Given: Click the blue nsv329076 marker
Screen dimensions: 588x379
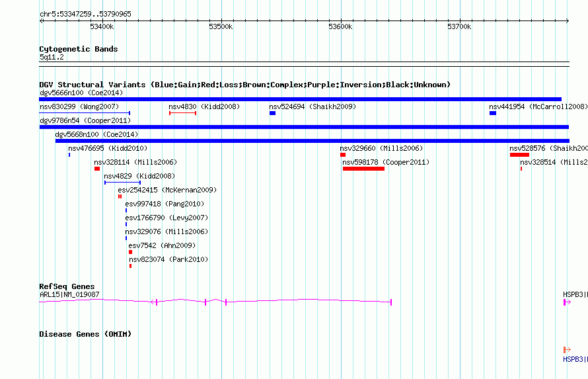Looking at the screenshot, I should pos(126,238).
